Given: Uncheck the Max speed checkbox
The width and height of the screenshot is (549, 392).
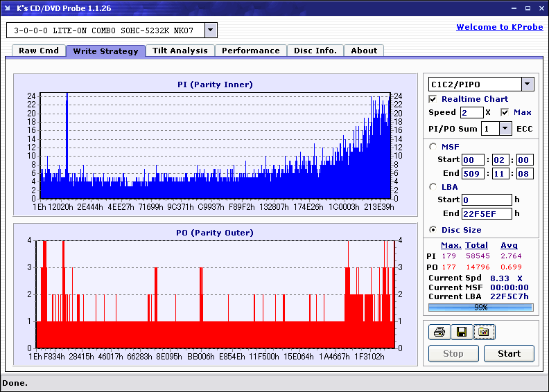Looking at the screenshot, I should (505, 112).
